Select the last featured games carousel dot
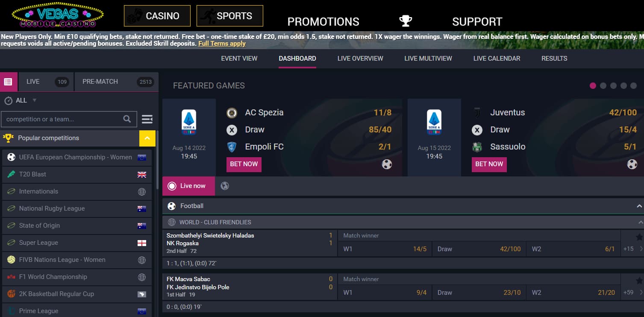Screen dimensions: 644x317 (634, 85)
